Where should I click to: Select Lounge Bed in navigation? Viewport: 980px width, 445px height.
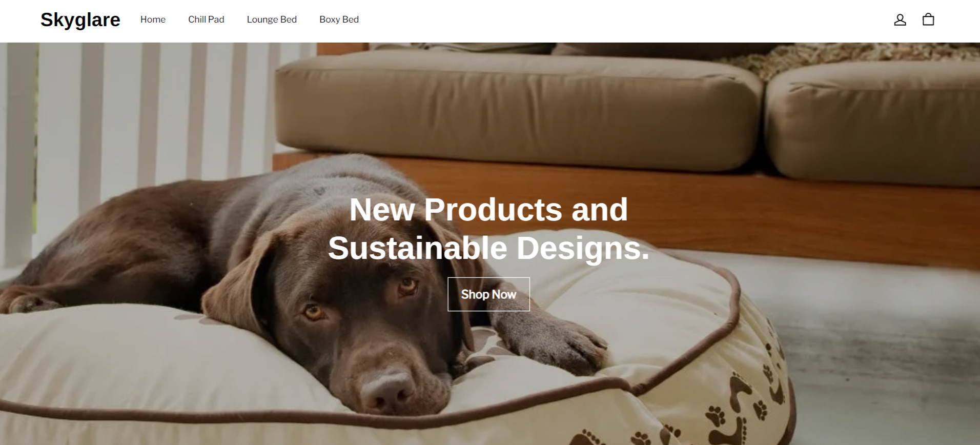coord(272,19)
